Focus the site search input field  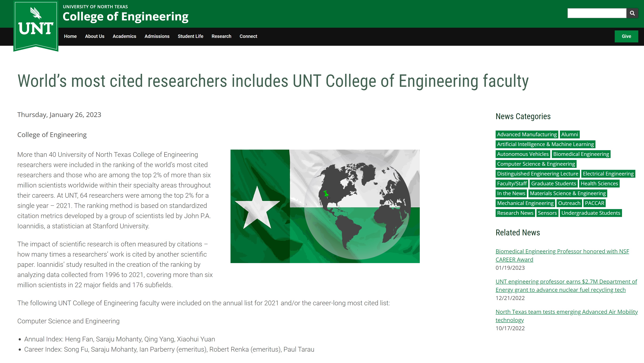coord(597,13)
